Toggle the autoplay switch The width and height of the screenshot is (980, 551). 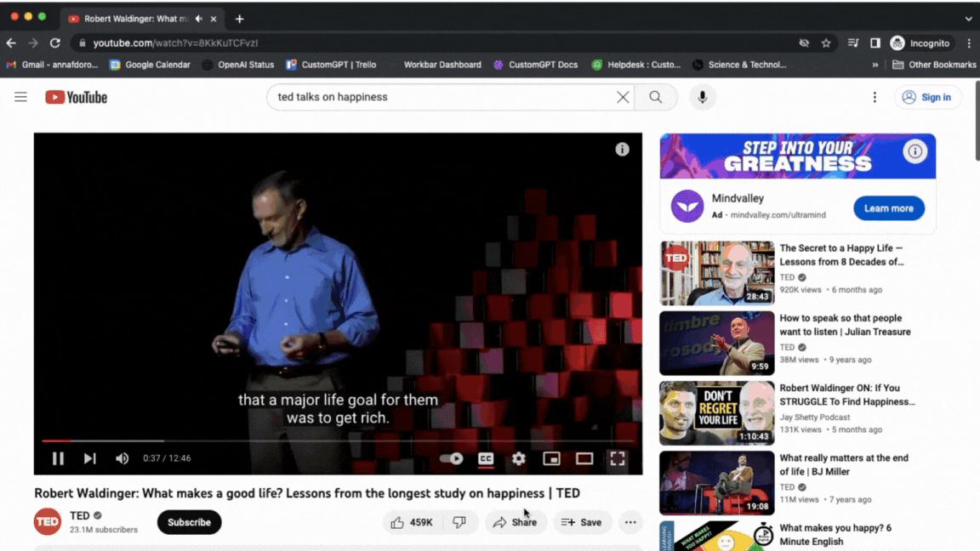point(451,458)
